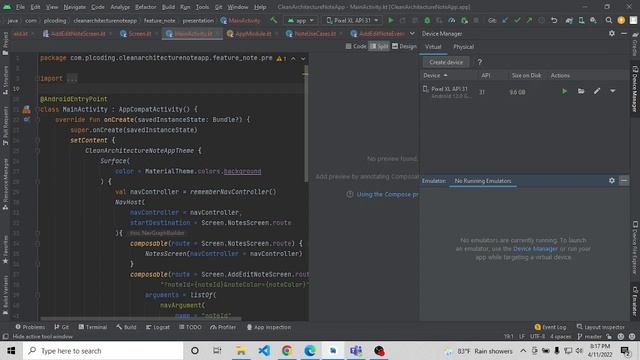This screenshot has height=360, width=640.
Task: Open the Favorites side tab
Action: click(x=5, y=250)
